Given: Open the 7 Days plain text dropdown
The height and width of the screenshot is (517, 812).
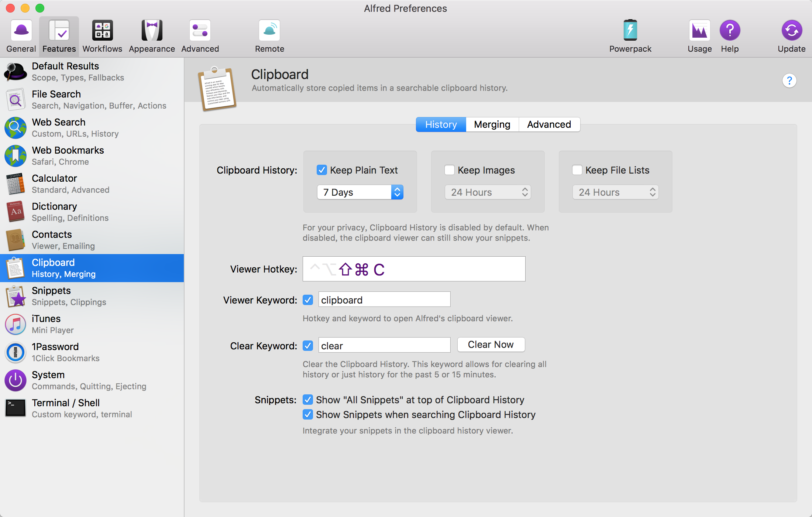Looking at the screenshot, I should (360, 192).
